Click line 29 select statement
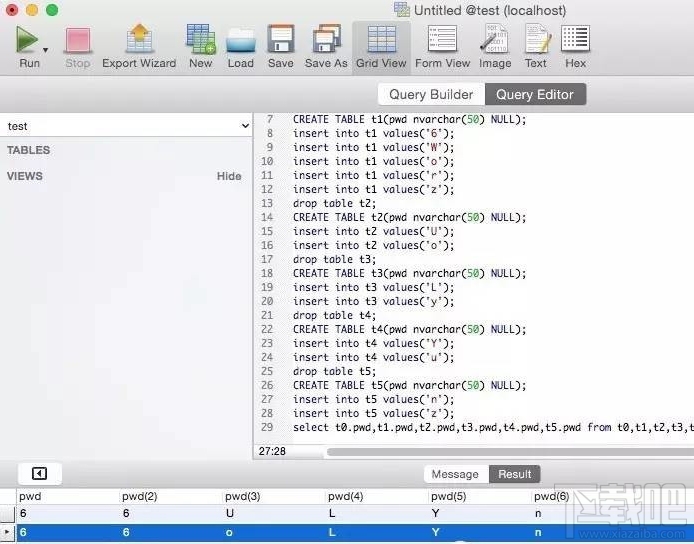Screen dimensions: 694x544 (x=493, y=428)
